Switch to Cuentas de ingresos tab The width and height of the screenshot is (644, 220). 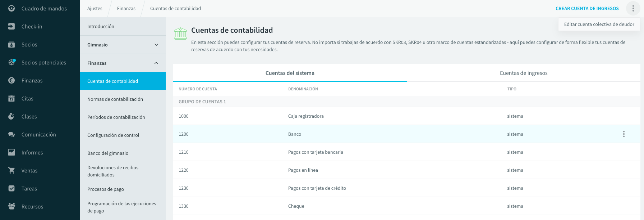click(x=524, y=73)
